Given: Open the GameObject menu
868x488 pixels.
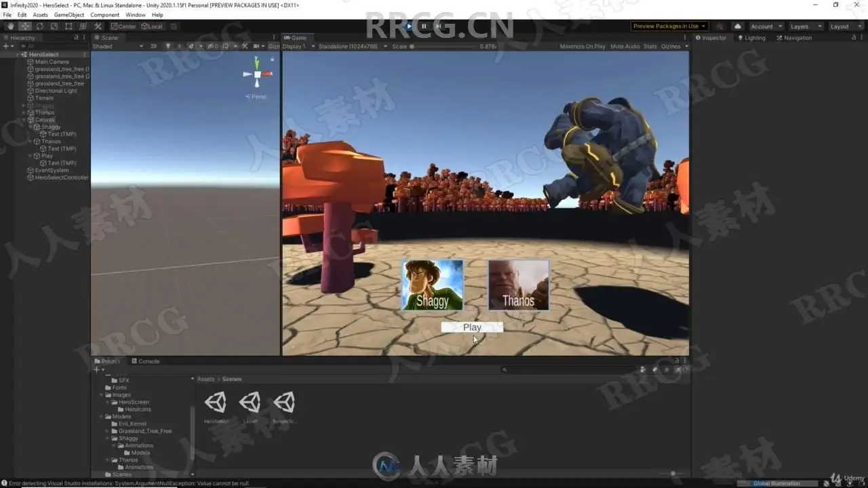Looking at the screenshot, I should (x=69, y=15).
